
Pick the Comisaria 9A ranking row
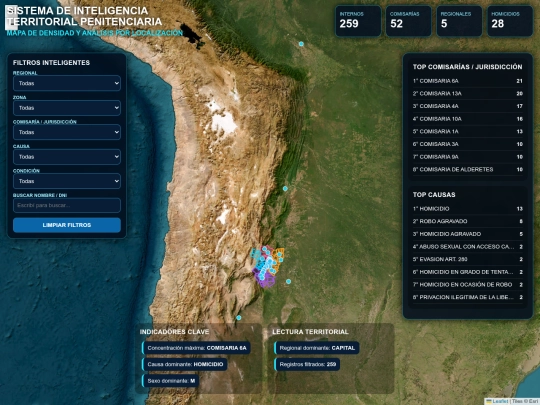[x=467, y=157]
